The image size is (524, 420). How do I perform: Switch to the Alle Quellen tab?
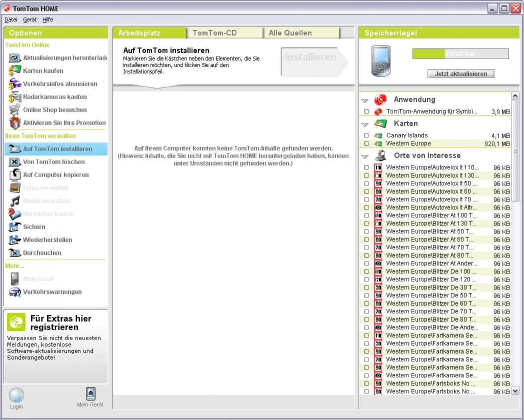pos(302,33)
